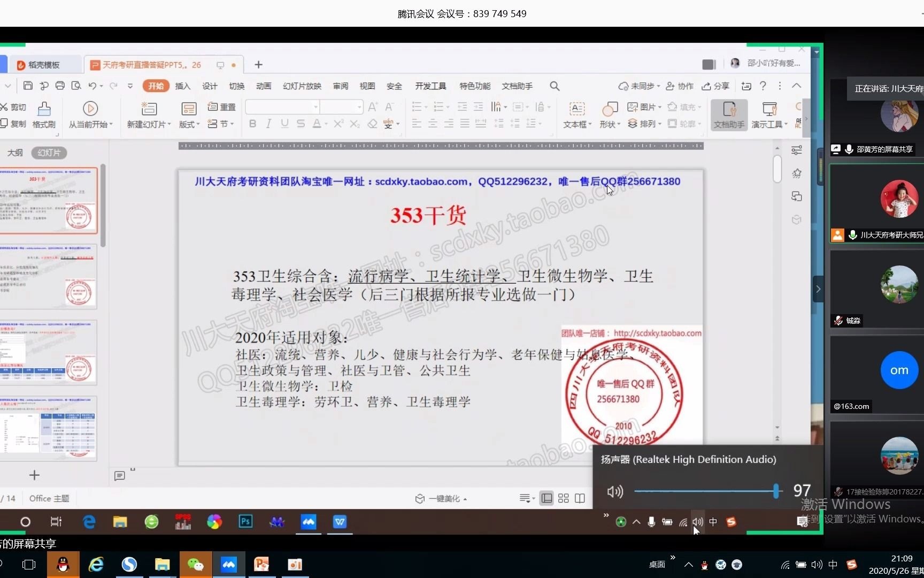Switch to the 幻灯片放映 ribbon tab
Image resolution: width=924 pixels, height=578 pixels.
pyautogui.click(x=301, y=86)
